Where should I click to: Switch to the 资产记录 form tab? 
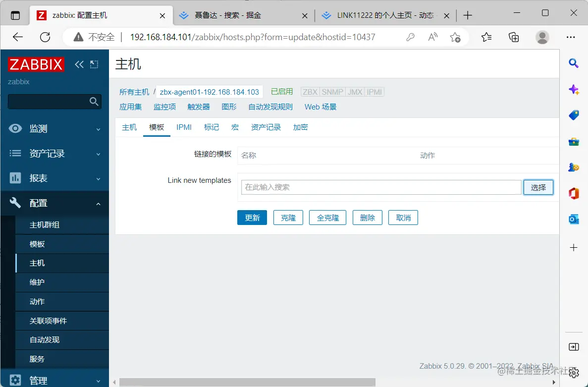click(x=266, y=127)
